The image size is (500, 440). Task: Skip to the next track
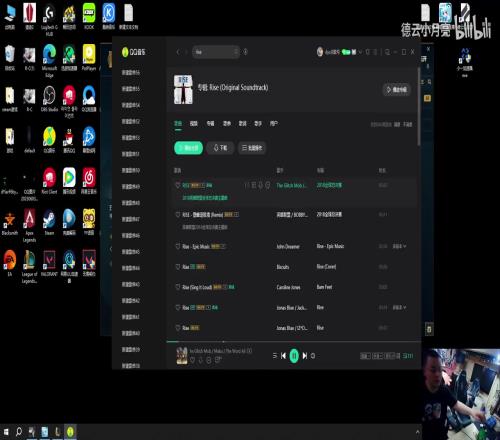click(x=305, y=356)
